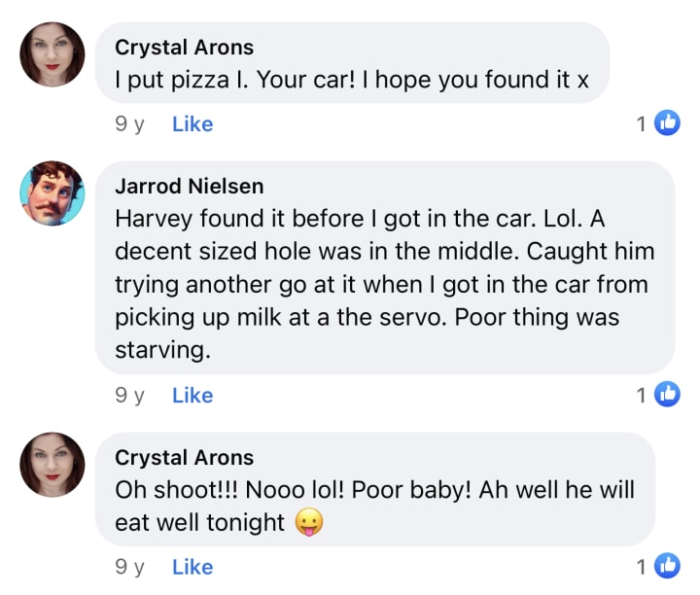
Task: Click the tongue-out emoji in the last comment
Action: [308, 523]
